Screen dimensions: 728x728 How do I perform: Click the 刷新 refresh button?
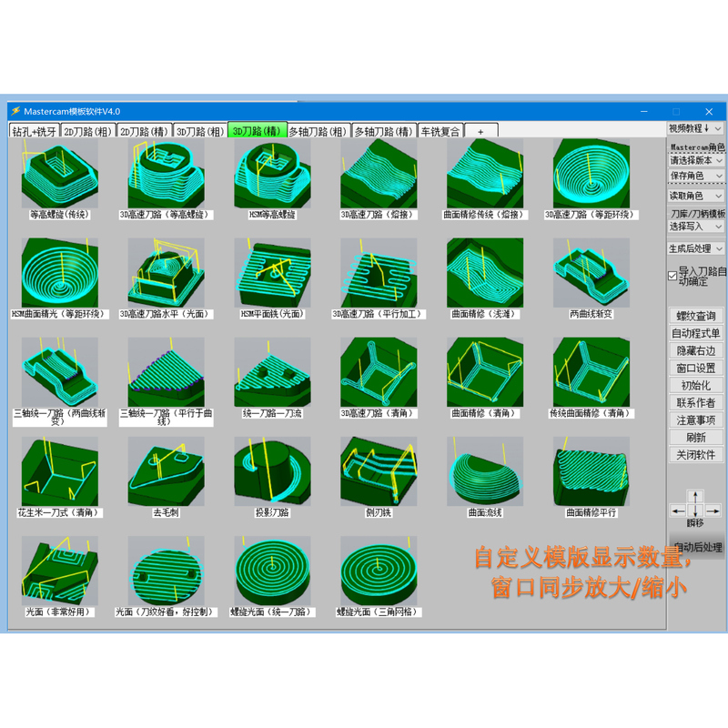pyautogui.click(x=695, y=438)
